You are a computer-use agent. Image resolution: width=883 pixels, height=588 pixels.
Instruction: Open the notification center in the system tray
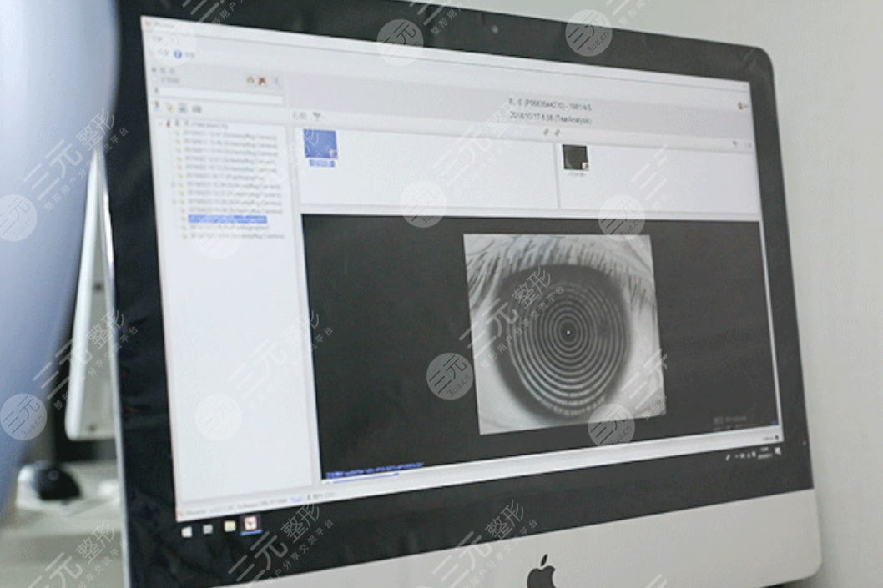(x=778, y=450)
